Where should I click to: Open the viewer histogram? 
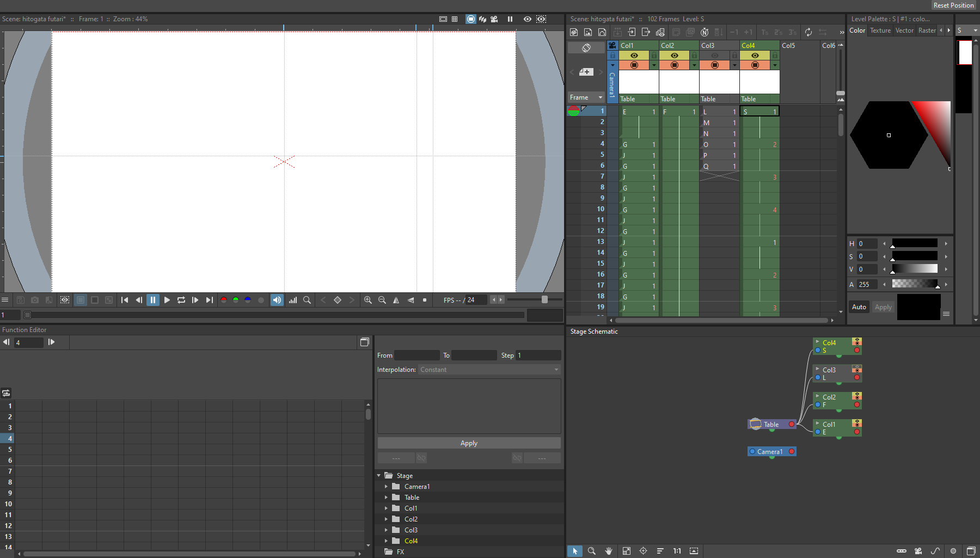[x=293, y=300]
